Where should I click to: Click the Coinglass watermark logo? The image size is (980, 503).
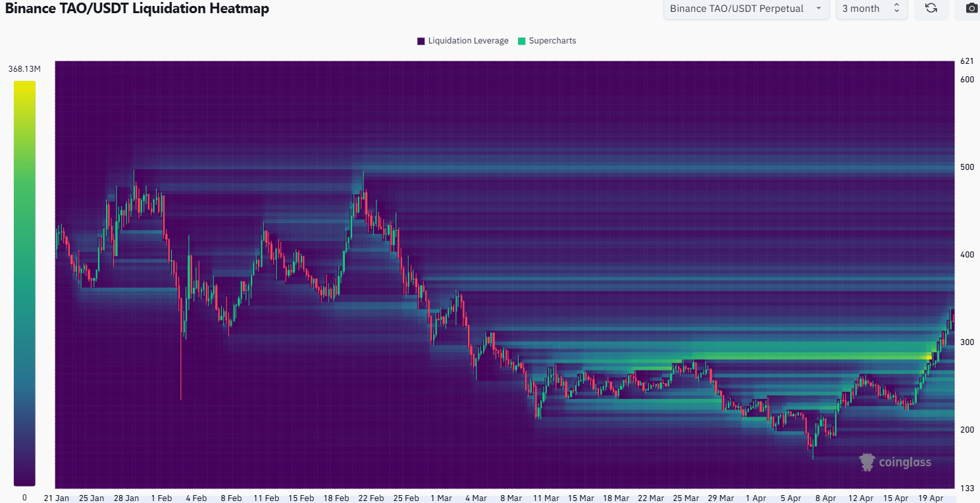click(x=895, y=462)
